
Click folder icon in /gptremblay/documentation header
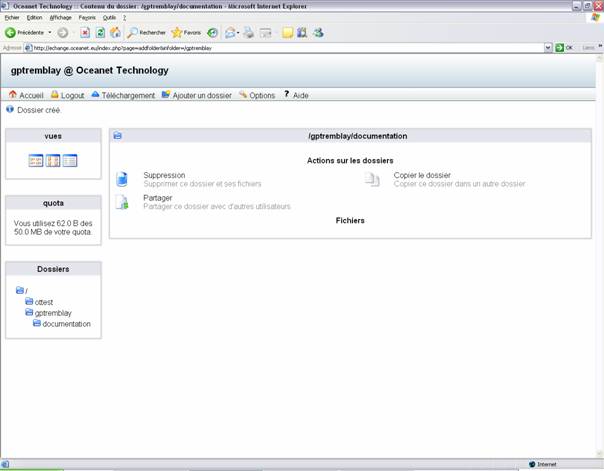(117, 136)
